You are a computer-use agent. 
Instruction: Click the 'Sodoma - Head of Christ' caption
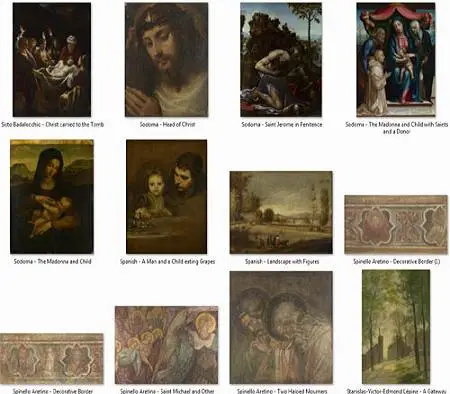(x=167, y=124)
